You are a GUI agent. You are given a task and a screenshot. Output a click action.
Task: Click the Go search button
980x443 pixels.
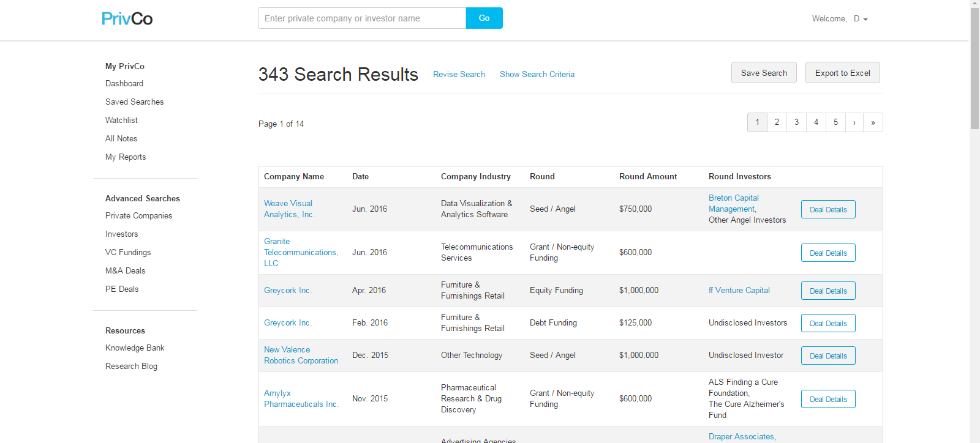point(484,18)
